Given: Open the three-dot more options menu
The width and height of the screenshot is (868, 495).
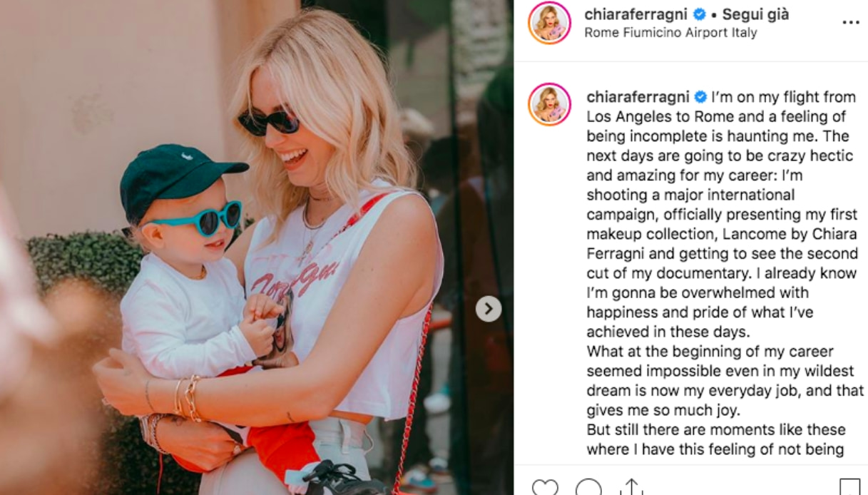Looking at the screenshot, I should coord(850,23).
